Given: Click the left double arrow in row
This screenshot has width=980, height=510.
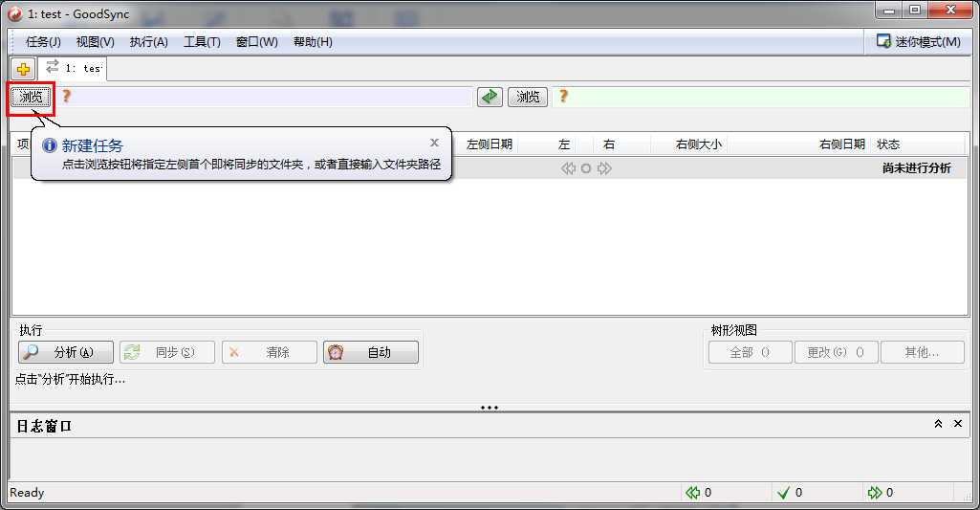Looking at the screenshot, I should pos(568,168).
